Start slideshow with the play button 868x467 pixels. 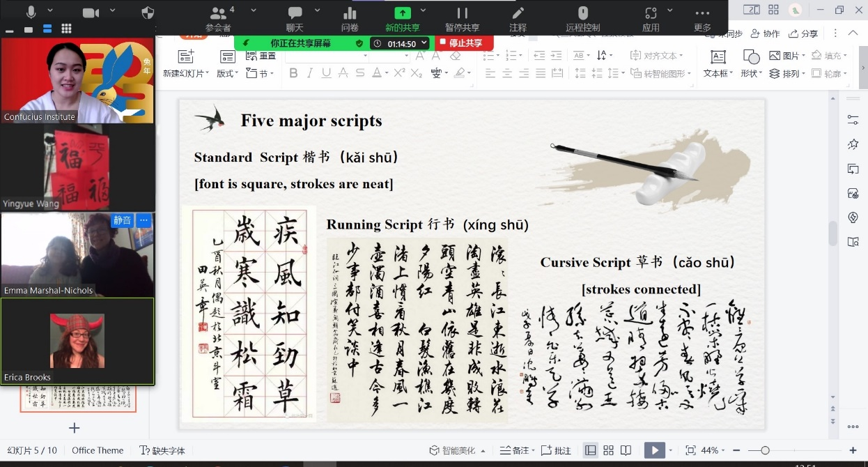pyautogui.click(x=654, y=450)
